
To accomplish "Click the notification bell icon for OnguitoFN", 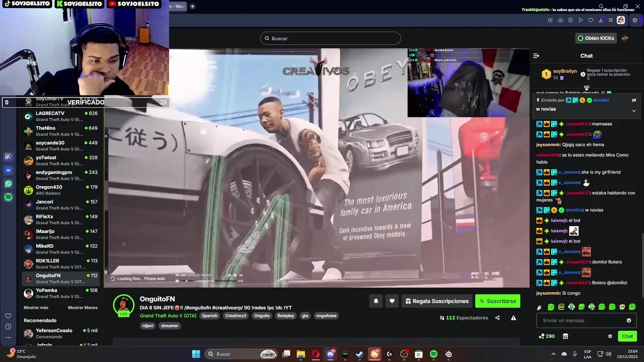I will (376, 301).
